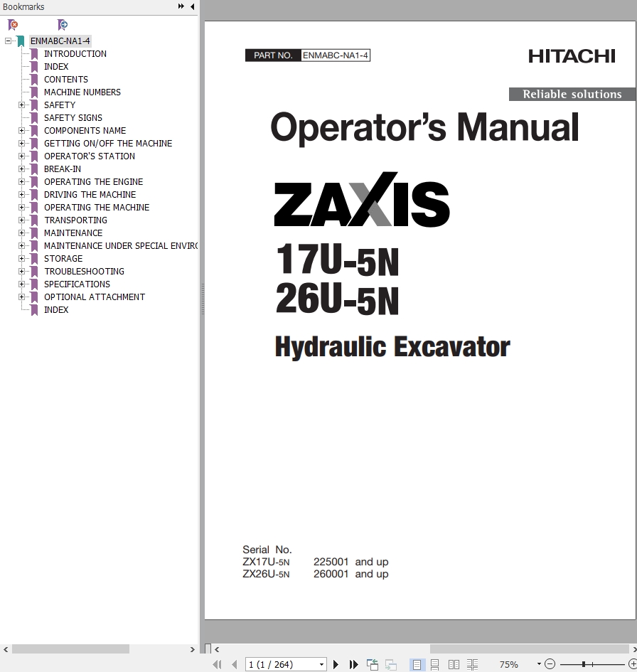Expand GETTING ON/OFF THE MACHINE bookmark

point(21,143)
